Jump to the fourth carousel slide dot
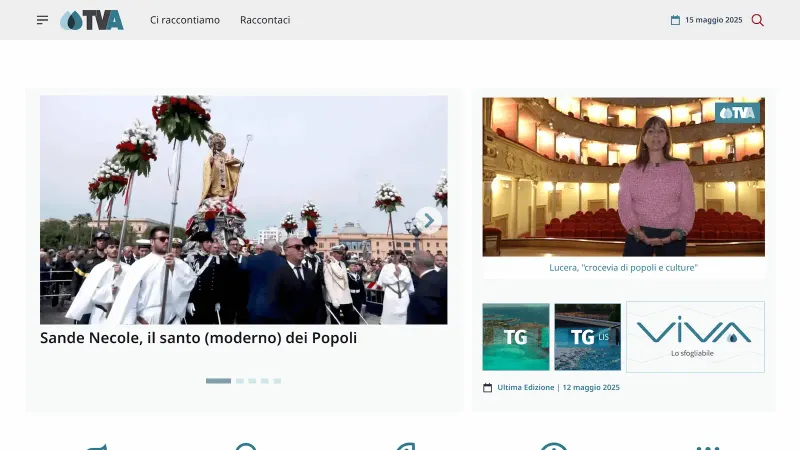800x450 pixels. [265, 381]
